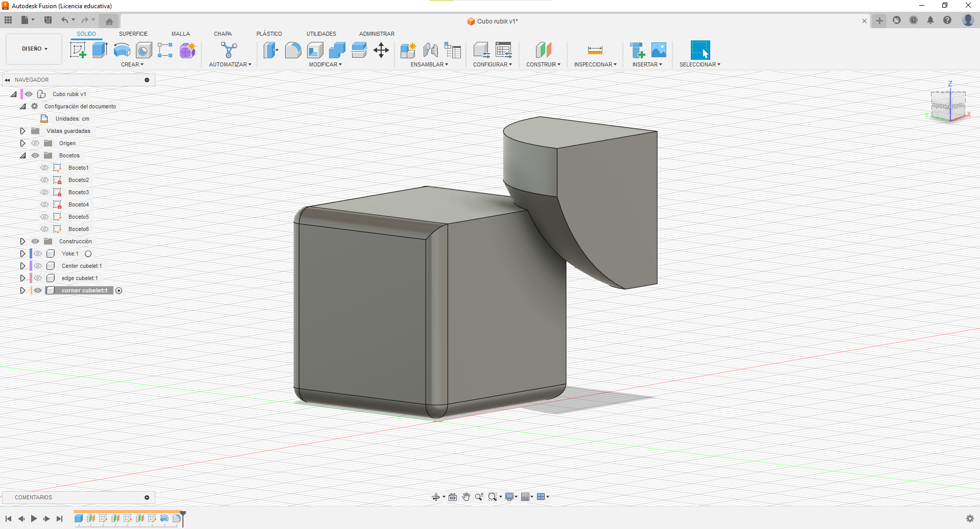Select the Joint tool icon

pyautogui.click(x=430, y=50)
